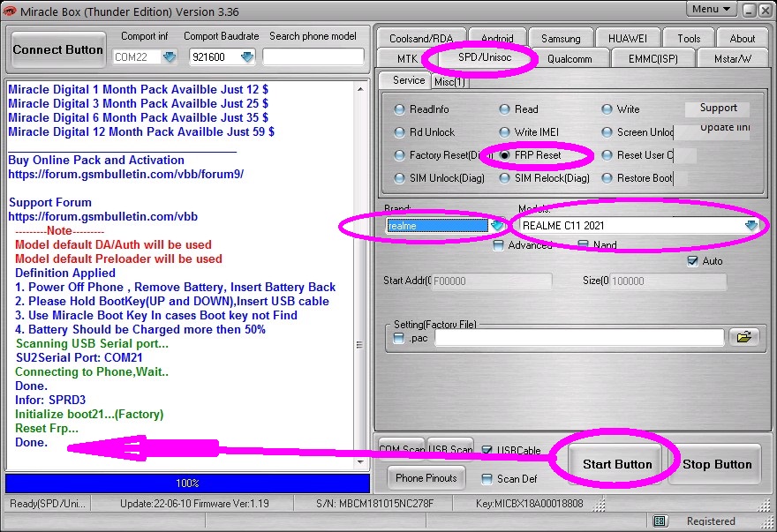The height and width of the screenshot is (532, 777).
Task: Switch to the MTK tab
Action: click(407, 58)
